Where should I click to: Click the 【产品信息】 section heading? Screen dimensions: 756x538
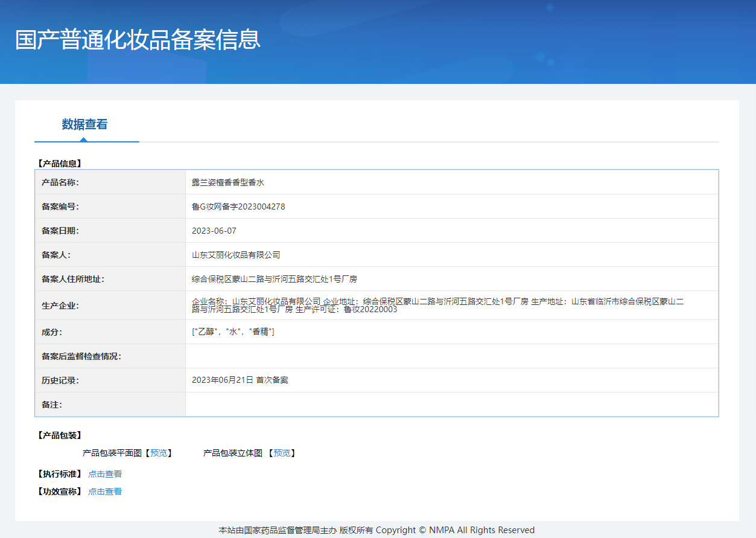pos(59,163)
